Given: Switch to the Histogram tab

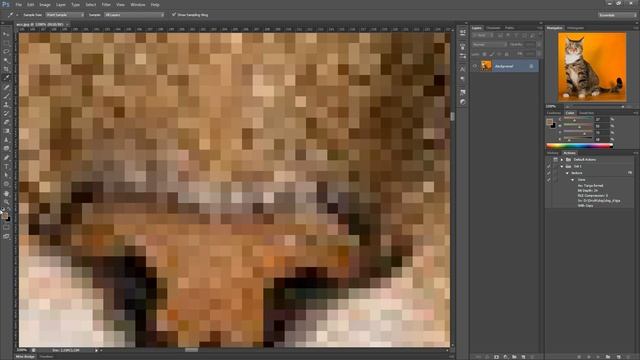Looking at the screenshot, I should [x=576, y=28].
